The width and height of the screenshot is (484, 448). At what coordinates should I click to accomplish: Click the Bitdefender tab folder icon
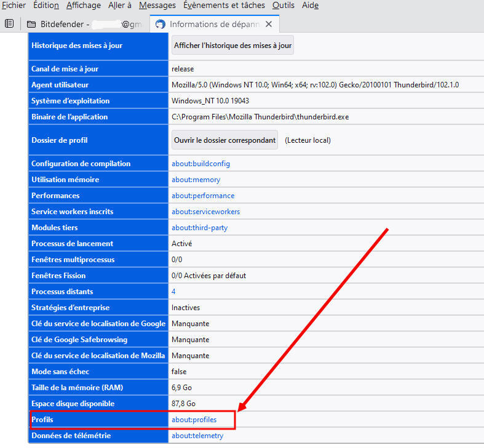click(31, 24)
